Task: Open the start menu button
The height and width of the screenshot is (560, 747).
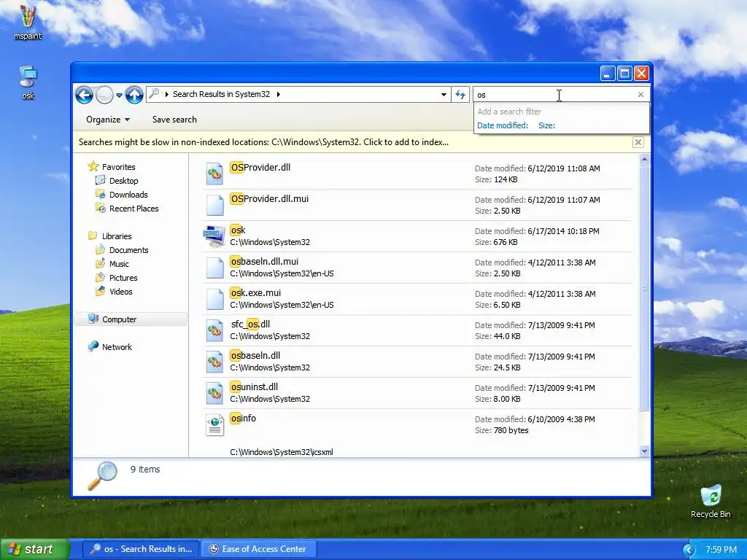Action: click(34, 549)
